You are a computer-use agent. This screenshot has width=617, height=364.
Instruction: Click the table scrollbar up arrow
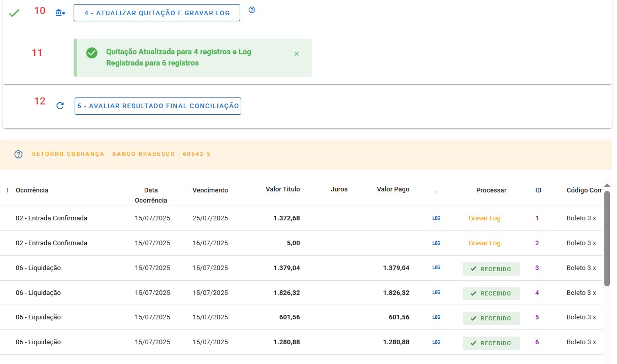click(x=607, y=185)
